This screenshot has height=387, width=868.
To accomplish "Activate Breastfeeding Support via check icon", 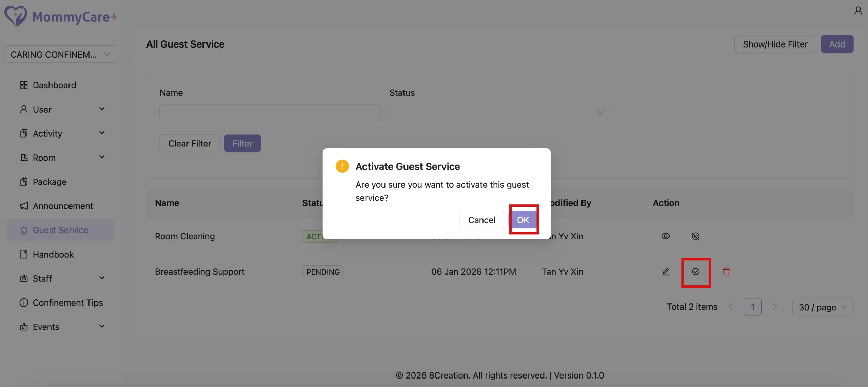I will 696,272.
